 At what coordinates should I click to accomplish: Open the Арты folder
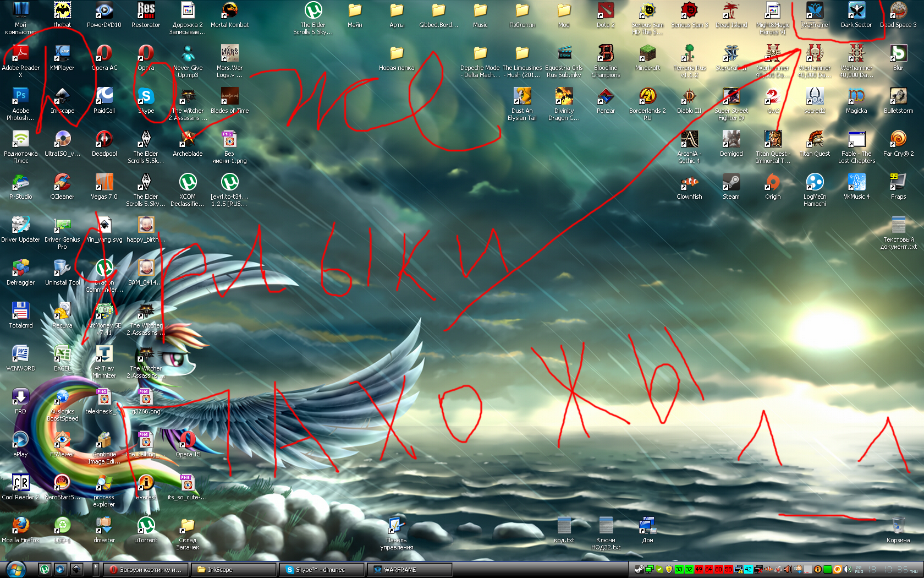397,15
